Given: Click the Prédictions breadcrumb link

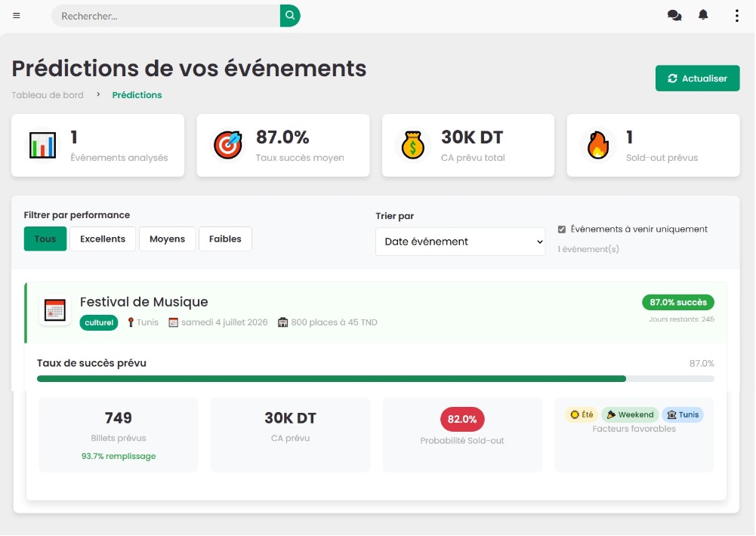Looking at the screenshot, I should coord(137,95).
